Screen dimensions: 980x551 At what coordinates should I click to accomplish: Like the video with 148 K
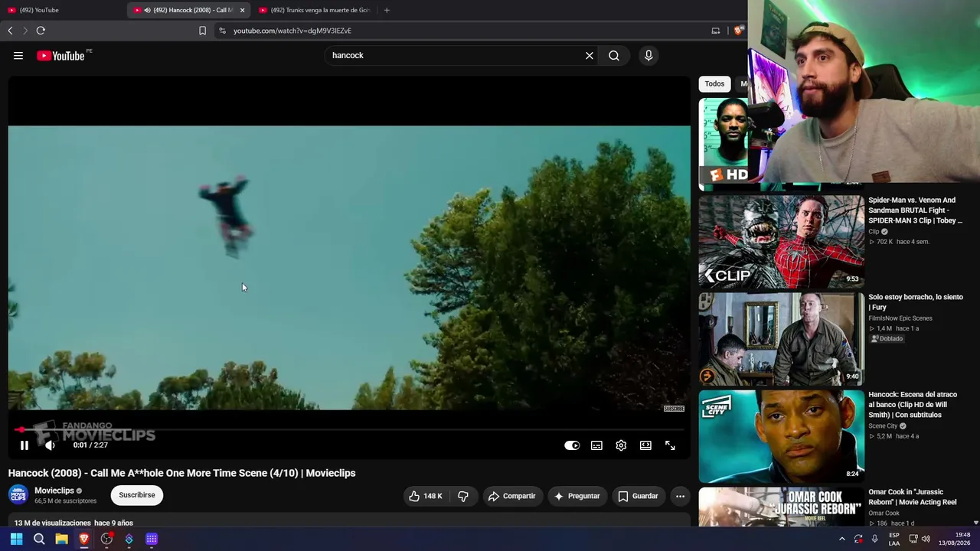[426, 496]
